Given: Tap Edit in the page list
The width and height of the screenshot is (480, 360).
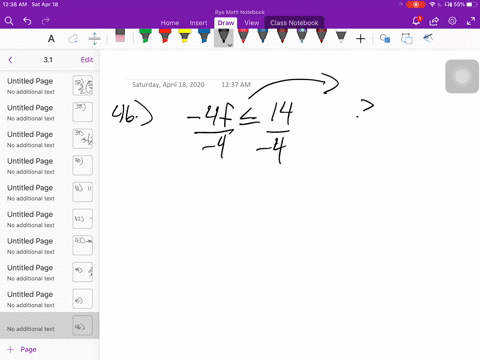Looking at the screenshot, I should (x=87, y=60).
